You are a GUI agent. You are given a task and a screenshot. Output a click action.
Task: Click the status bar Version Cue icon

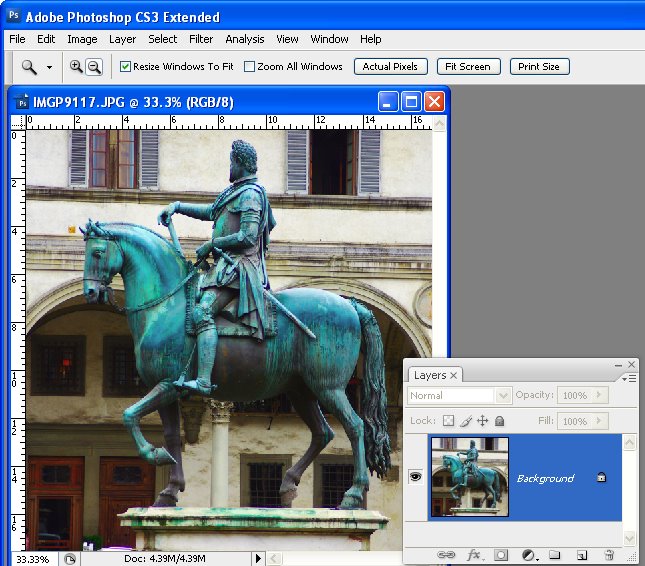(x=70, y=559)
